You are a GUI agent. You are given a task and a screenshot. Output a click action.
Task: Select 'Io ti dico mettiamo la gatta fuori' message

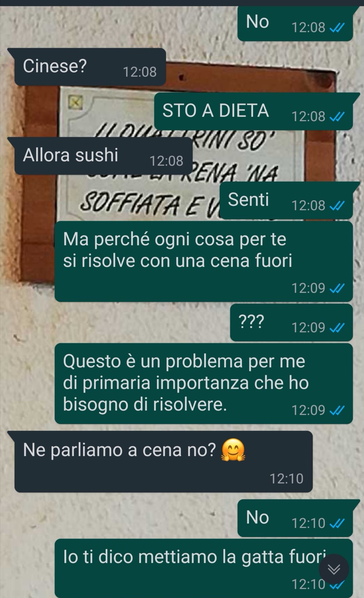pyautogui.click(x=204, y=568)
